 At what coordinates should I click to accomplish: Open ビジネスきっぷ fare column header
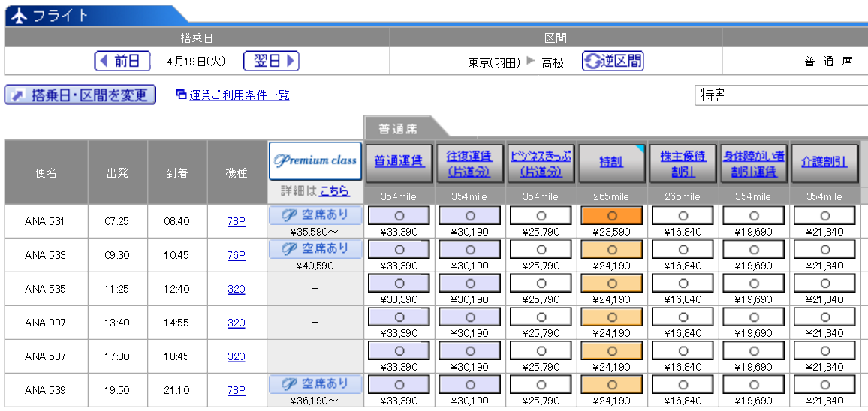click(541, 163)
